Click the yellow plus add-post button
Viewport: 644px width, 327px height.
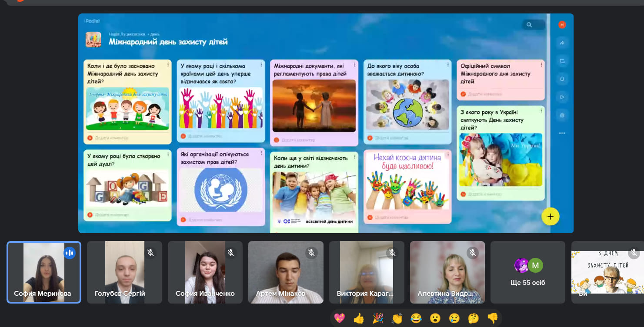[x=551, y=216]
